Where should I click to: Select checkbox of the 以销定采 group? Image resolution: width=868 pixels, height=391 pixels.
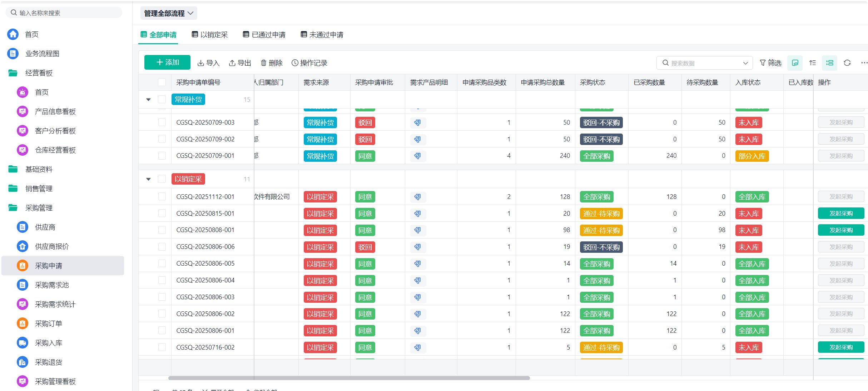[x=162, y=179]
